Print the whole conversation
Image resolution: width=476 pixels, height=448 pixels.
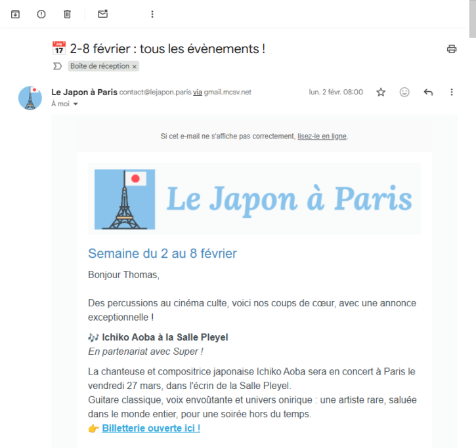click(452, 49)
